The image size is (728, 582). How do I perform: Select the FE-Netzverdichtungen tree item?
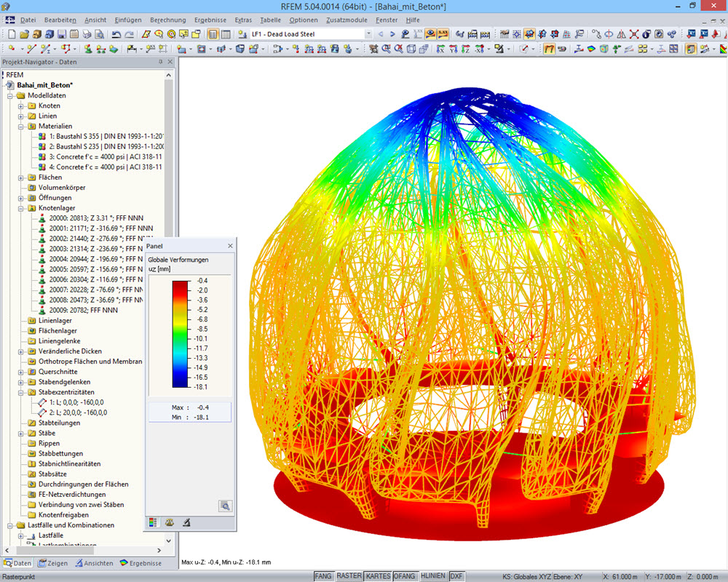pyautogui.click(x=72, y=495)
